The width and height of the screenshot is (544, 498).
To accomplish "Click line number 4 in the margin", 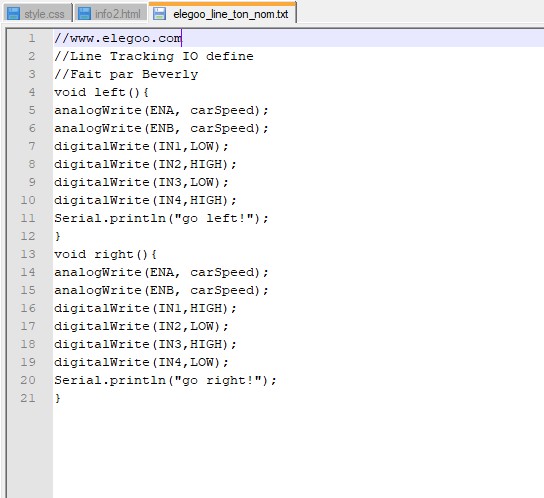I will [32, 92].
